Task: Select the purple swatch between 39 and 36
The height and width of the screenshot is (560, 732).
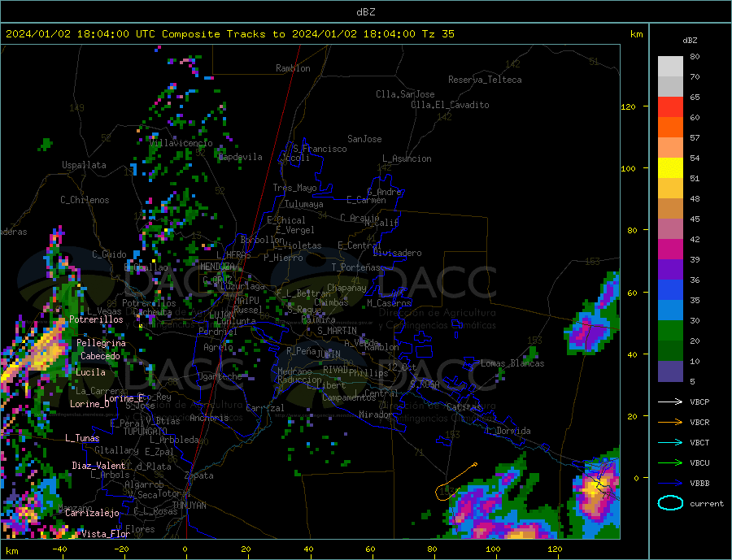Action: [x=670, y=270]
